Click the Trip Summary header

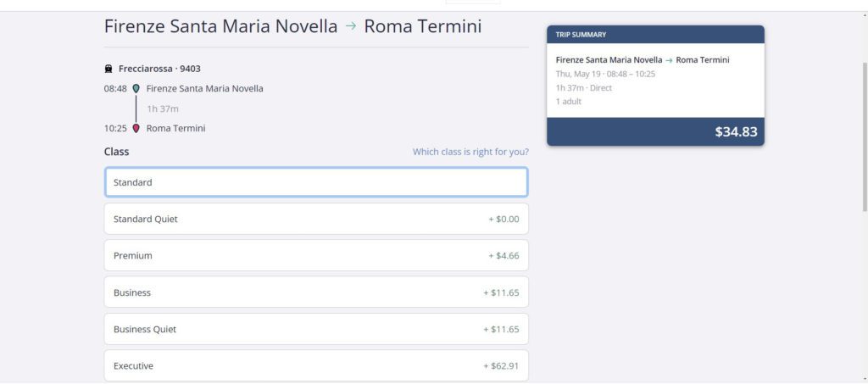pos(655,34)
